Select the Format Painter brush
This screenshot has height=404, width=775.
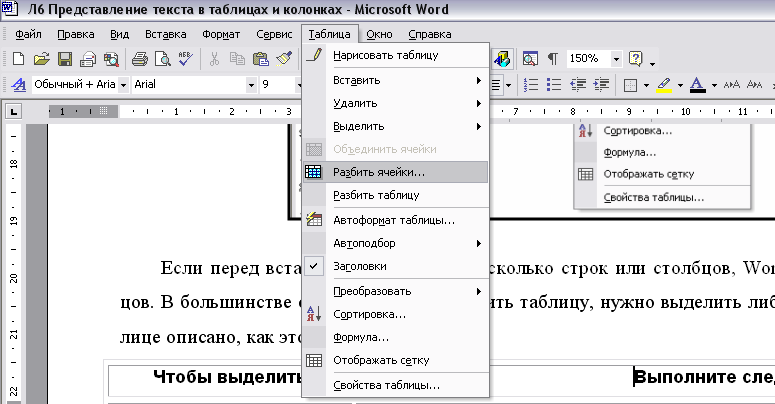(284, 59)
